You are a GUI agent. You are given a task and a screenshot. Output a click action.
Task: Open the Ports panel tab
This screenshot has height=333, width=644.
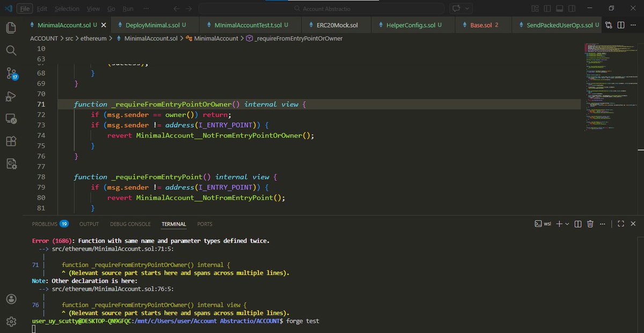click(204, 224)
